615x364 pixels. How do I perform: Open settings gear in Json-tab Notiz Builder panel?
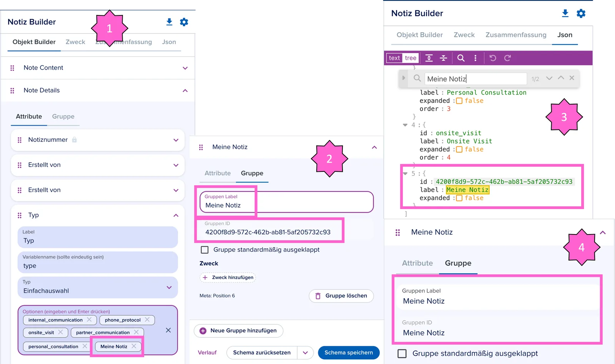tap(581, 13)
